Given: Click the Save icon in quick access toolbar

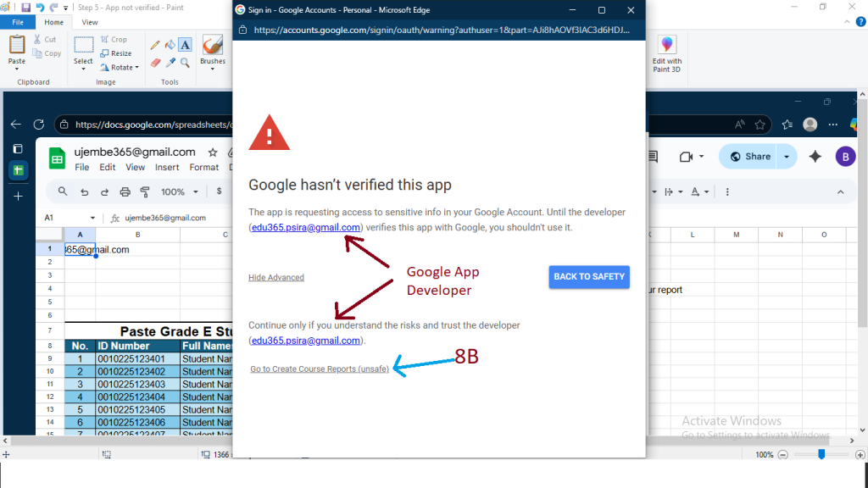Looking at the screenshot, I should click(x=26, y=8).
